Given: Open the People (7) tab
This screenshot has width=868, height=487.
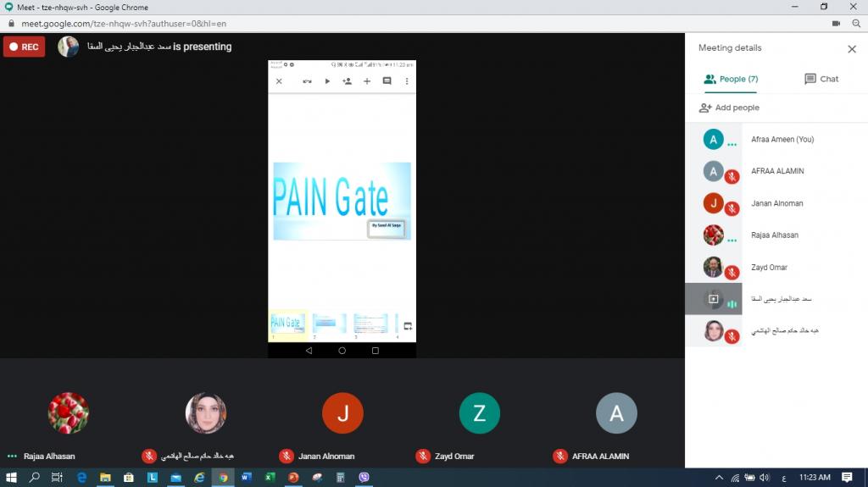Looking at the screenshot, I should pos(731,79).
